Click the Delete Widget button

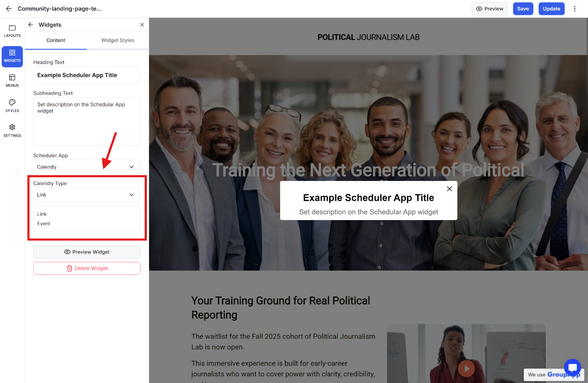coord(87,268)
